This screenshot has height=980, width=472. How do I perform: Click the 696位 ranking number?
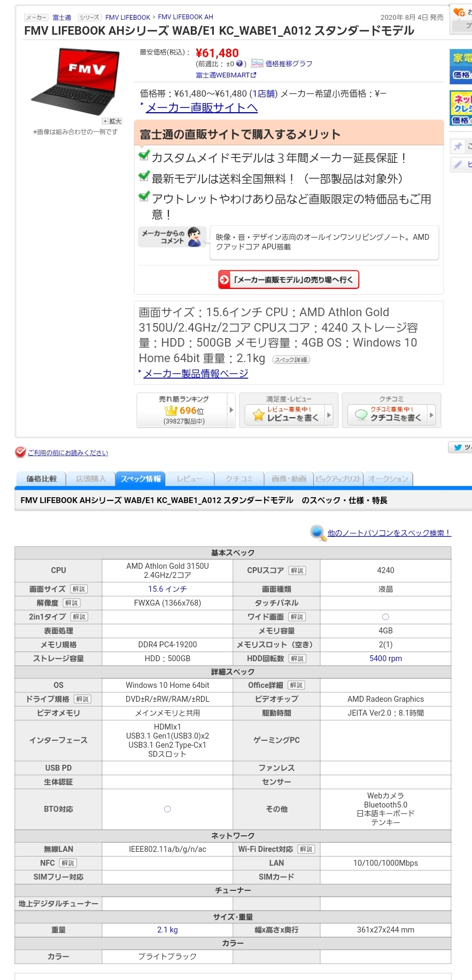point(191,411)
